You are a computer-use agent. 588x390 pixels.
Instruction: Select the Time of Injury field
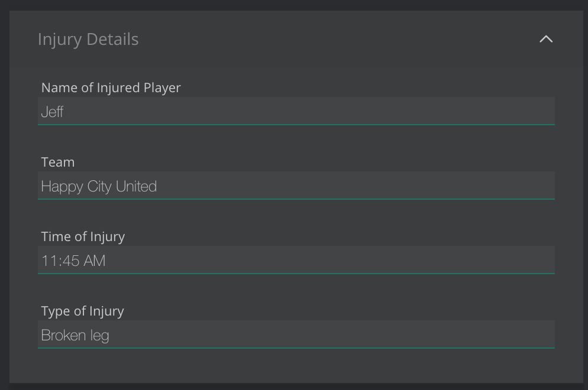[296, 261]
